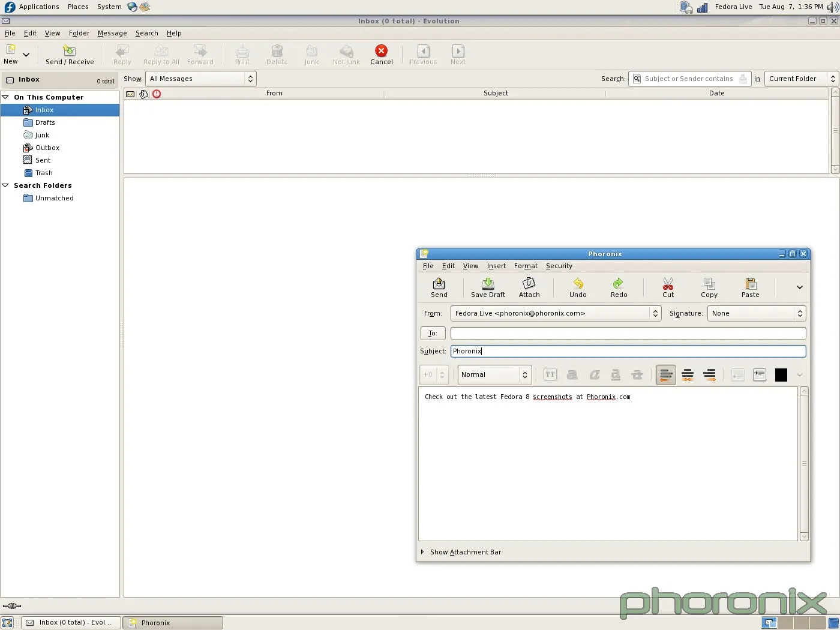This screenshot has width=840, height=630.
Task: Select the Trash folder
Action: pyautogui.click(x=44, y=173)
